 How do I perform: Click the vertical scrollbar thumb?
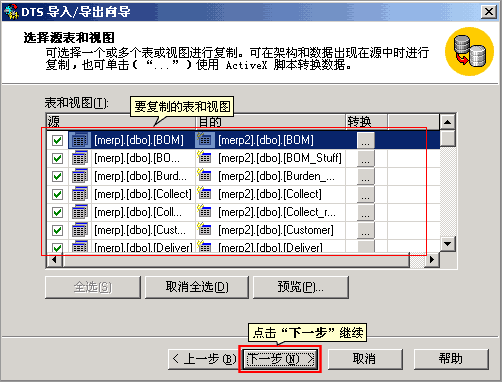point(448,138)
